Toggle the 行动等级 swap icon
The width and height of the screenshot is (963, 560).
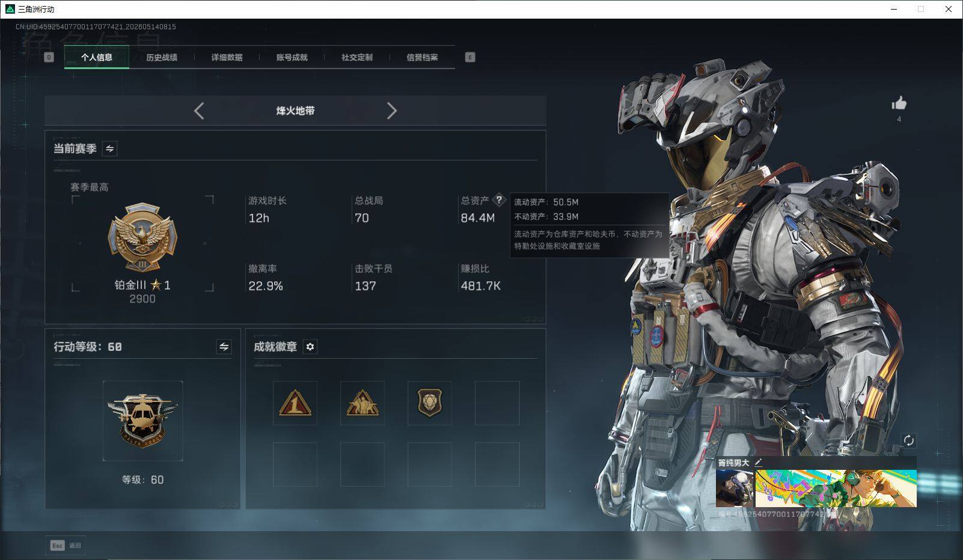[224, 347]
